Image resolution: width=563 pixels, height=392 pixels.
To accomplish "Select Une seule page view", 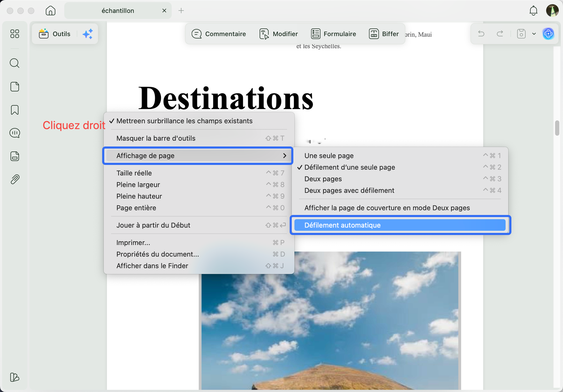I will click(400, 156).
